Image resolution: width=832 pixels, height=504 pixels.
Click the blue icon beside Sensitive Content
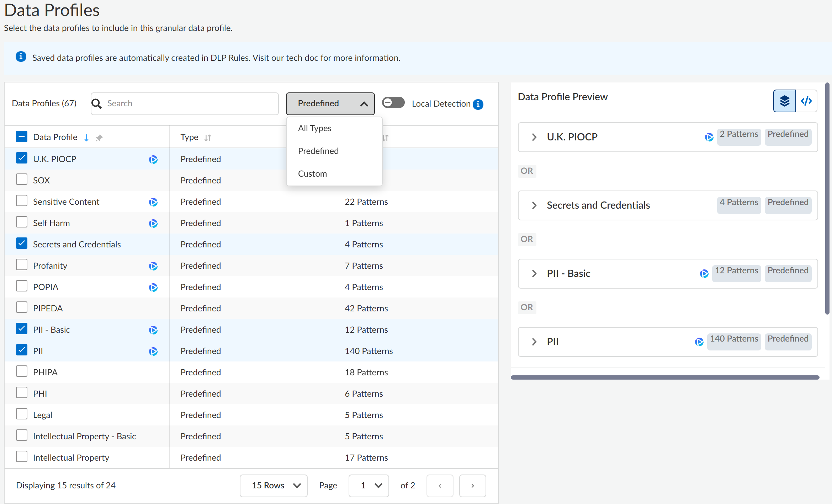click(x=153, y=202)
